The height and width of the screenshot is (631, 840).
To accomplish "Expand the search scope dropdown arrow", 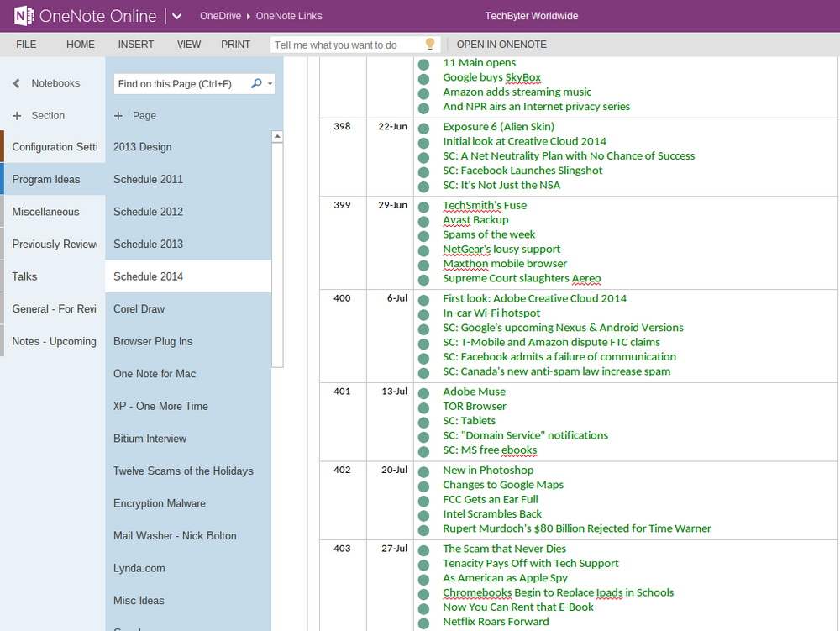I will tap(270, 83).
